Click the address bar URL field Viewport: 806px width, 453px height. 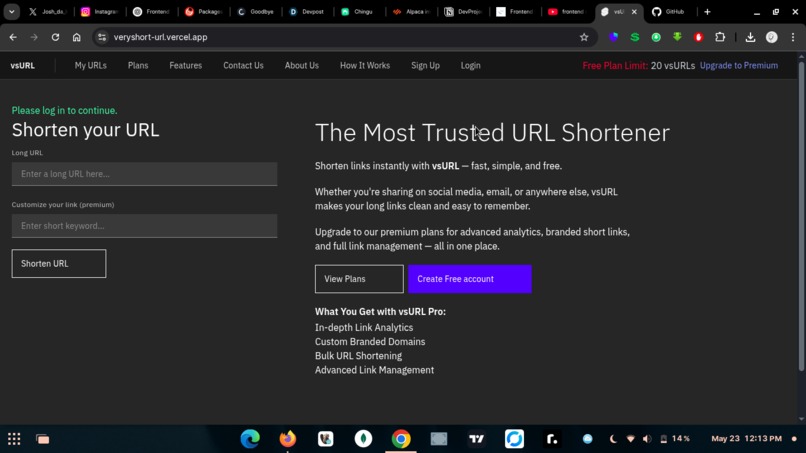point(339,37)
